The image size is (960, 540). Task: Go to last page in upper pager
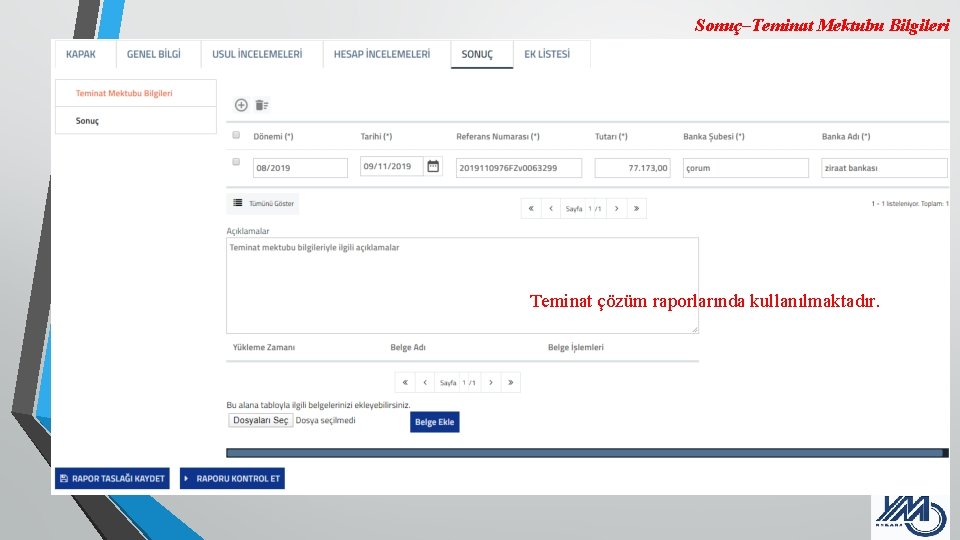(x=637, y=209)
